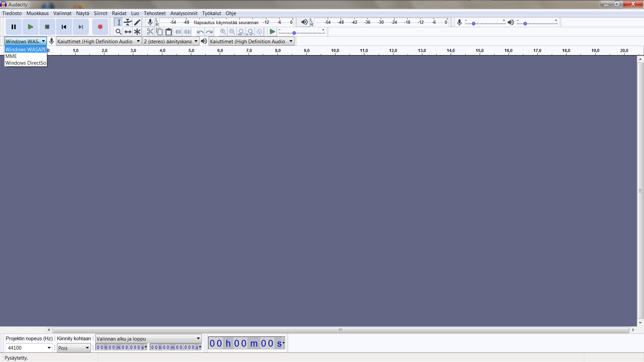This screenshot has height=362, width=644.
Task: Select the Draw pencil tool
Action: pos(137,22)
